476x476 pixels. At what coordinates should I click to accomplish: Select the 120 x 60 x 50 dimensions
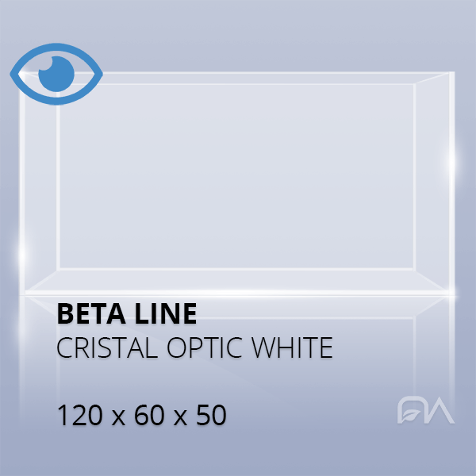pos(141,415)
